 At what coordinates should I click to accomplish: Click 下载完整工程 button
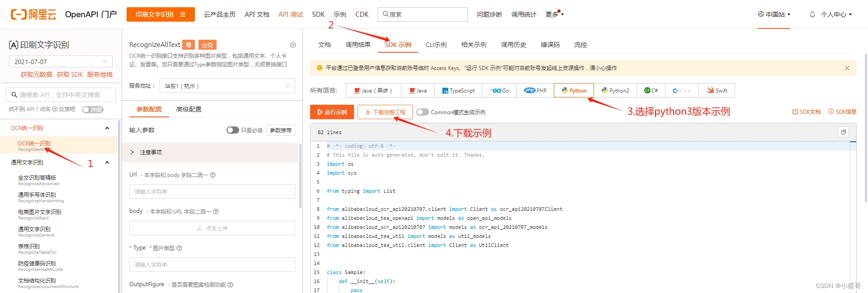coord(385,112)
